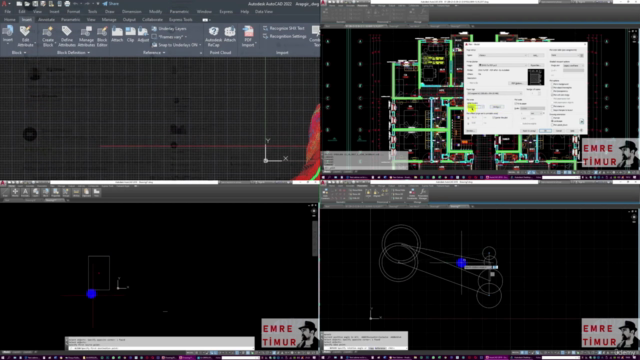The width and height of the screenshot is (640, 360).
Task: Click OK in the Plot dialog
Action: [x=546, y=131]
